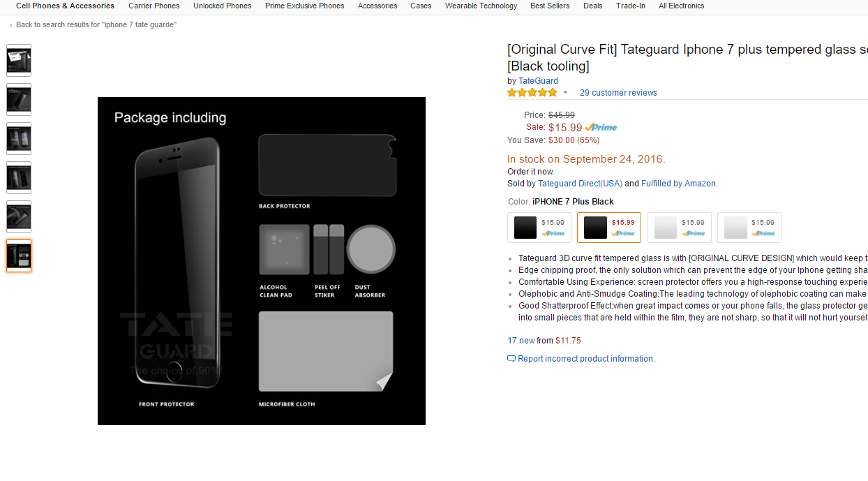Open the Wearable Technology menu item
868x481 pixels.
pos(481,6)
